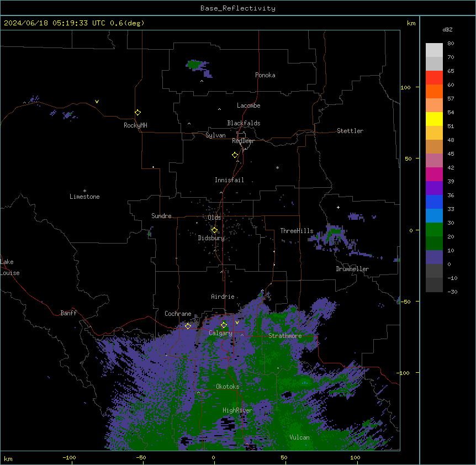This screenshot has height=465, width=476.
Task: Click the Banff town label
Action: (x=68, y=313)
